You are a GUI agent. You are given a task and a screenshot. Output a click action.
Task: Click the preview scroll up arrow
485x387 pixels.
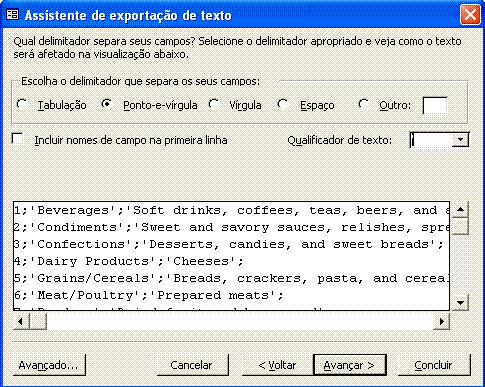[461, 210]
